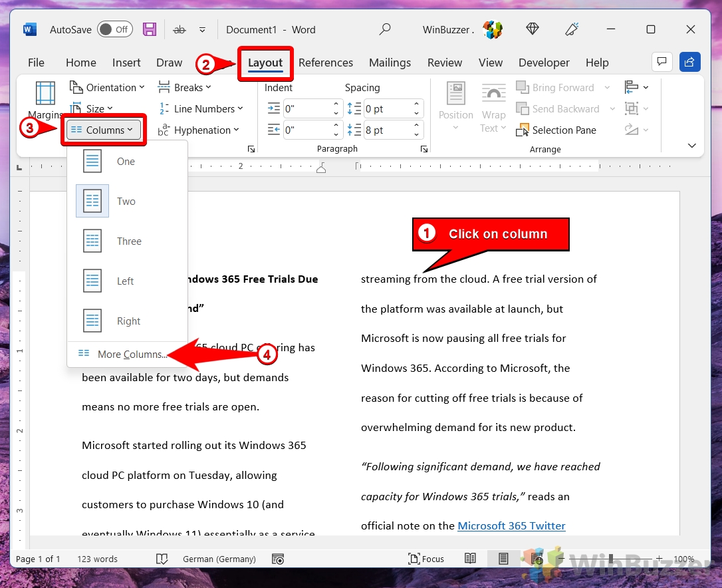722x588 pixels.
Task: Click Send Backward button
Action: (558, 108)
